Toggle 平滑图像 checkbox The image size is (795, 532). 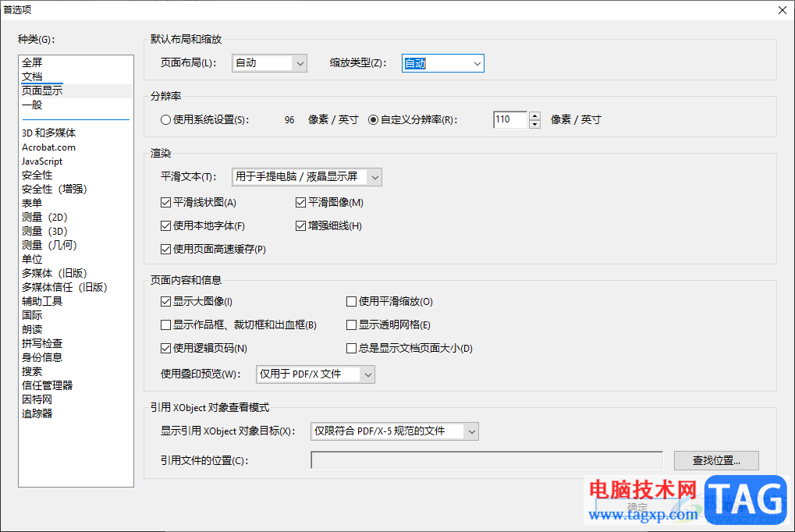[300, 203]
